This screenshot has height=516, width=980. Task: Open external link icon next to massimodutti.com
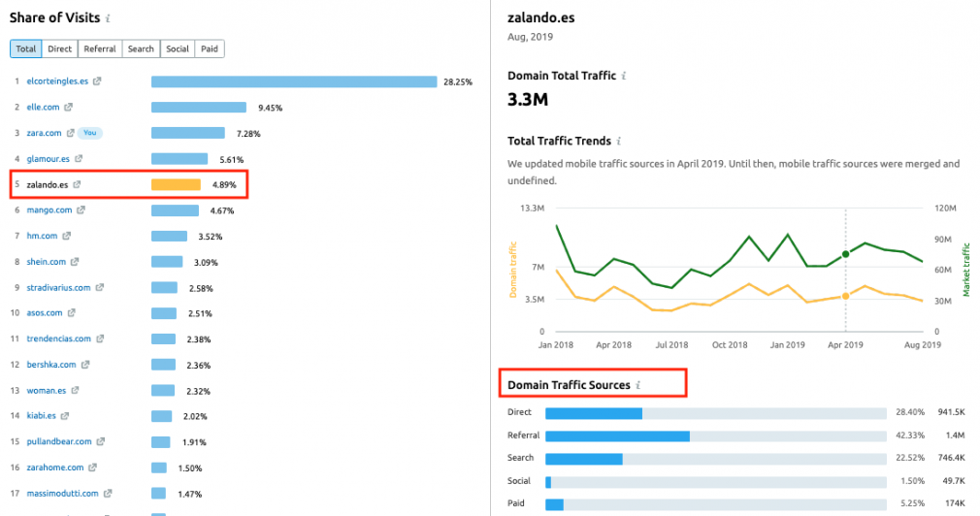(x=108, y=494)
